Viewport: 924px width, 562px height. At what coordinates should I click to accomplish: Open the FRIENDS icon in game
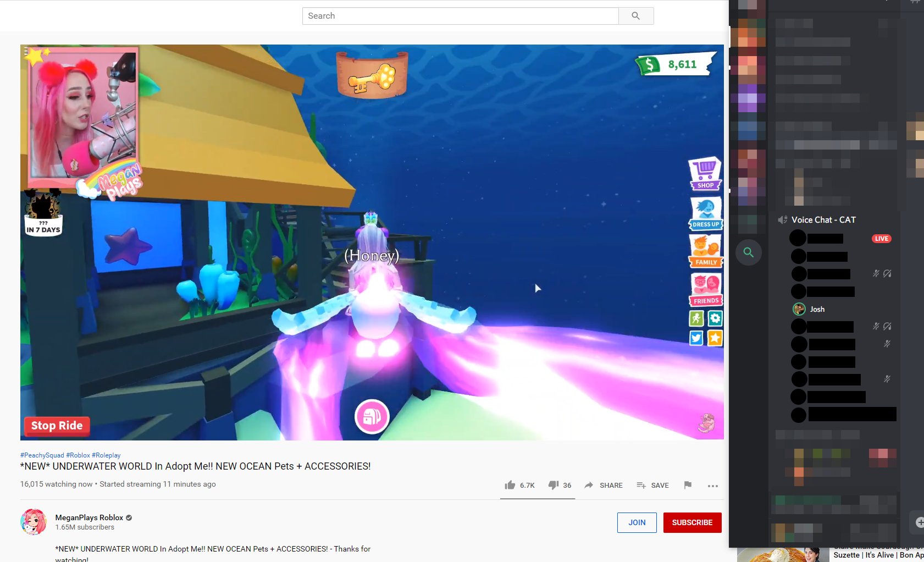point(706,290)
